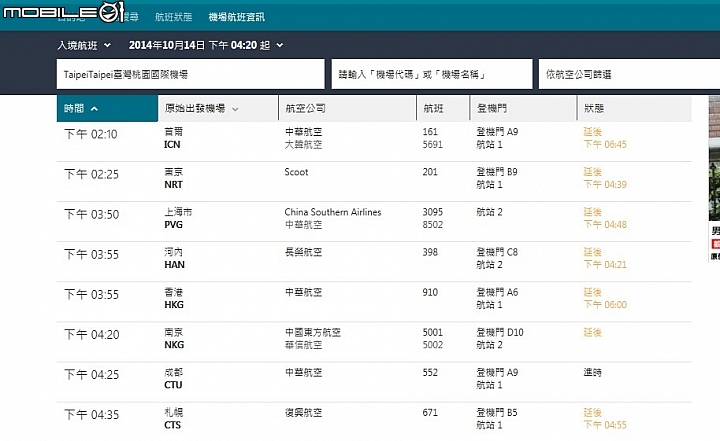Click scheduled time 下午 02:10
The height and width of the screenshot is (441, 720).
pyautogui.click(x=91, y=134)
